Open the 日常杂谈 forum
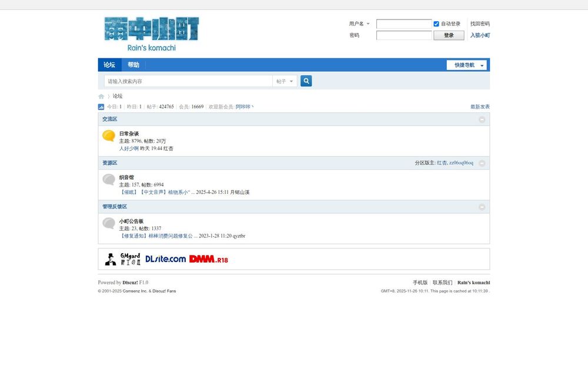Viewport: 588px width, 368px height. click(x=129, y=134)
